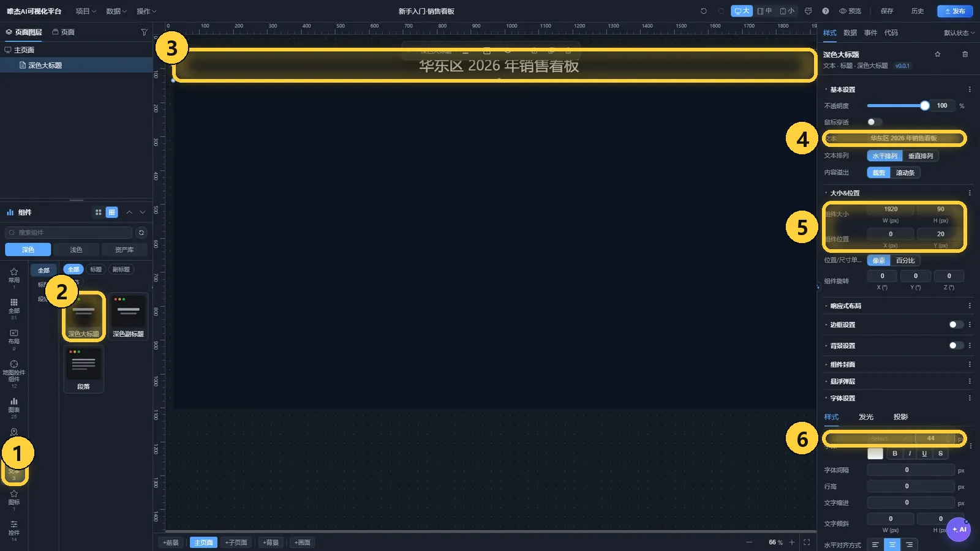This screenshot has width=980, height=551.
Task: Open the 图标 icons category in sidebar
Action: tap(14, 500)
